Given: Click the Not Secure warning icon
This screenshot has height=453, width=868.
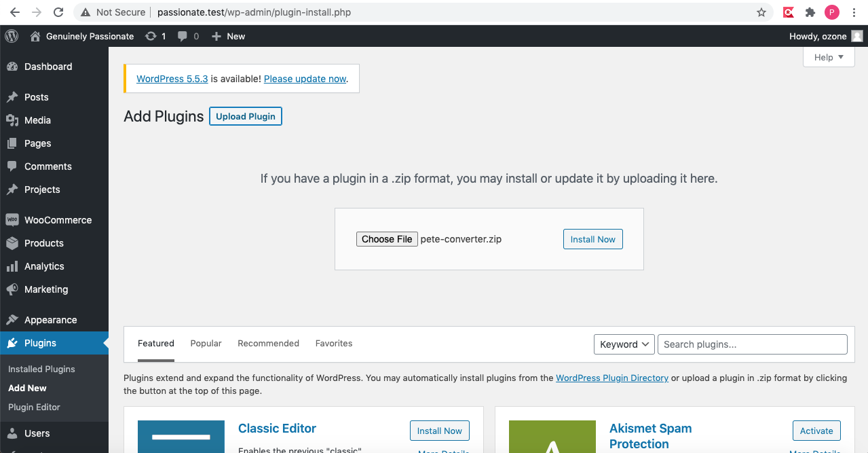Looking at the screenshot, I should click(86, 12).
